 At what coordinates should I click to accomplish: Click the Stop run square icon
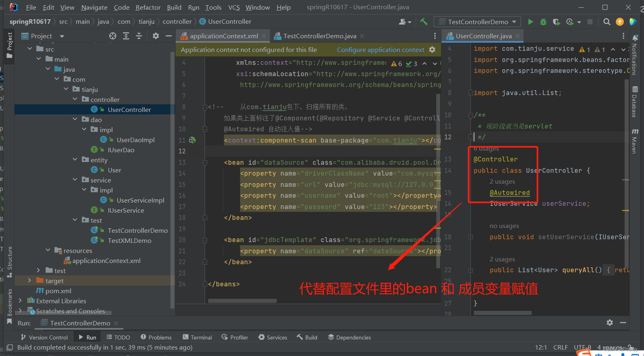pos(590,22)
